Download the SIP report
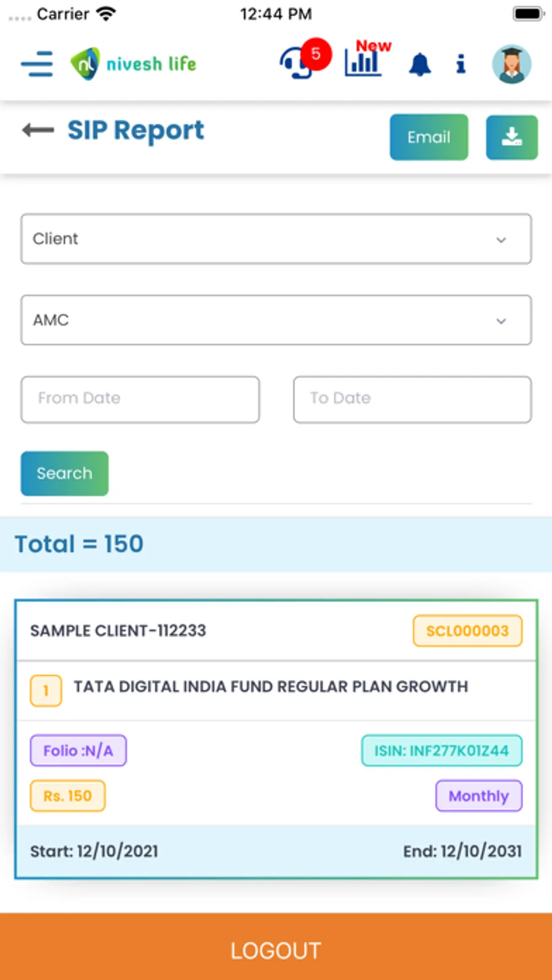 (512, 137)
